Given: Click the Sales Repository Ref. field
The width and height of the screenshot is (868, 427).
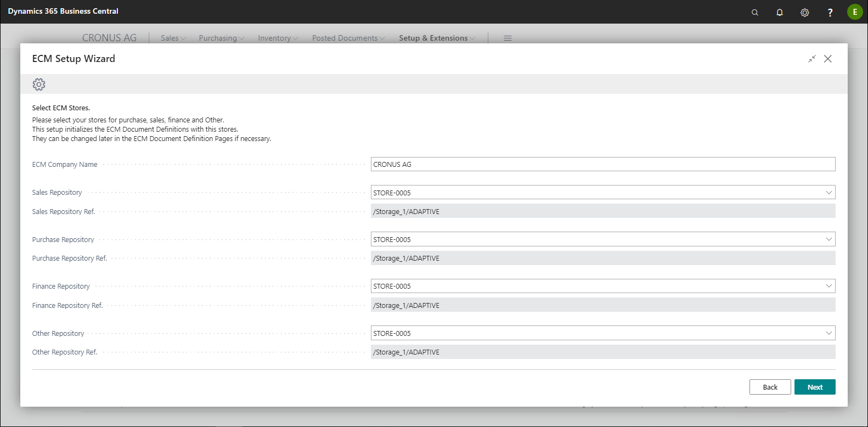Looking at the screenshot, I should click(602, 211).
